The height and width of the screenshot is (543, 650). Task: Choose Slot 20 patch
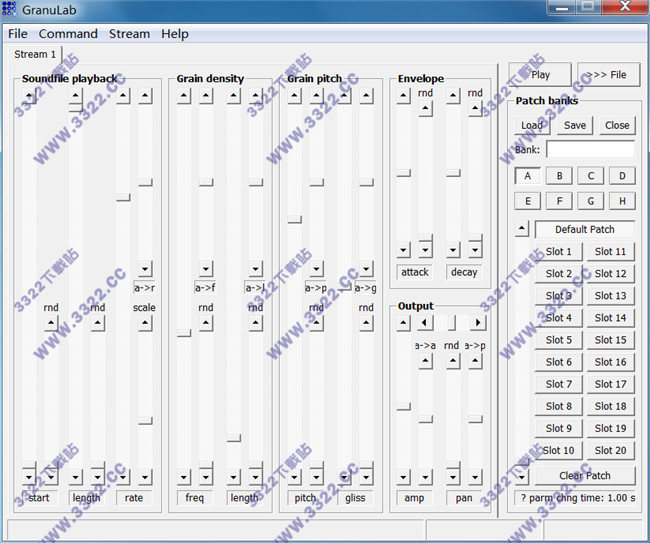coord(611,450)
